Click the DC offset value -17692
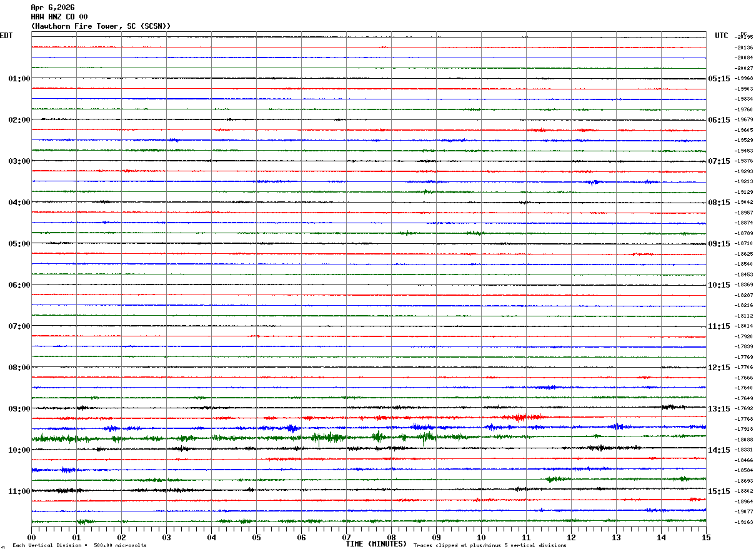756x554 pixels. tap(744, 408)
